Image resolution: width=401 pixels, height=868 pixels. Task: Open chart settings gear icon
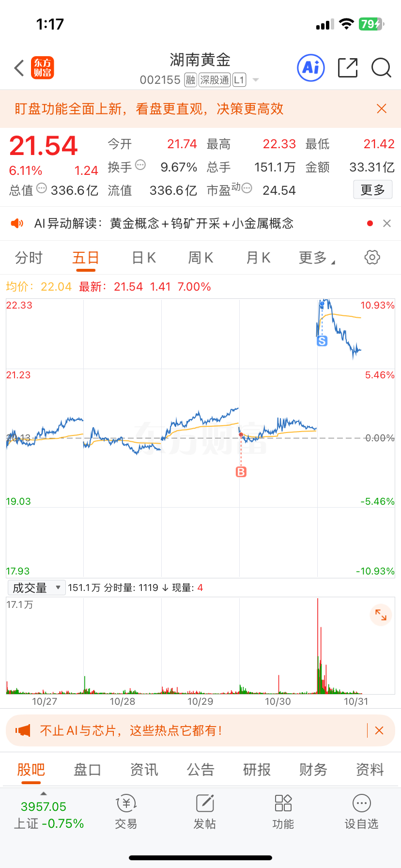pyautogui.click(x=372, y=257)
